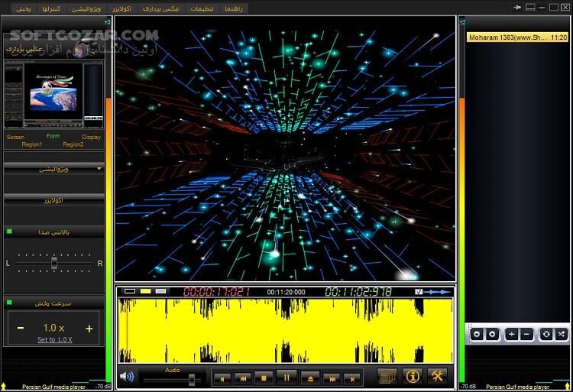The width and height of the screenshot is (573, 392).
Task: Open the راهنما menu
Action: coord(230,8)
